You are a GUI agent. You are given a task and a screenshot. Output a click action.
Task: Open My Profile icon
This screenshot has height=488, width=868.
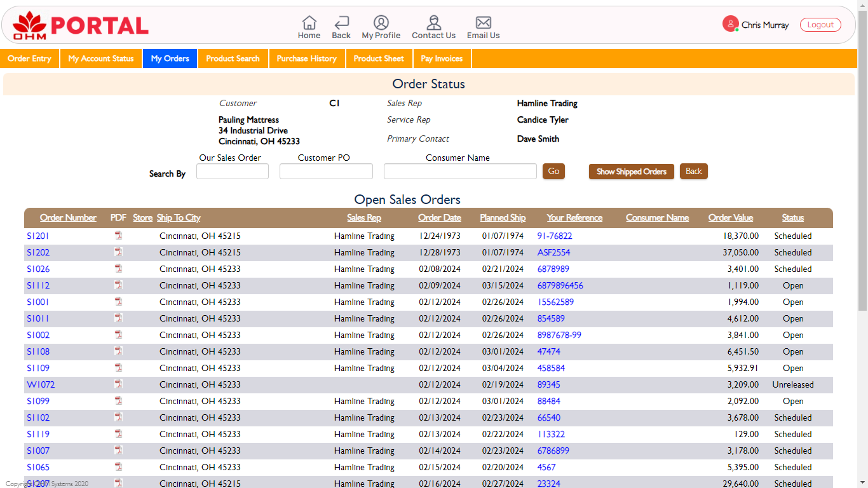381,23
